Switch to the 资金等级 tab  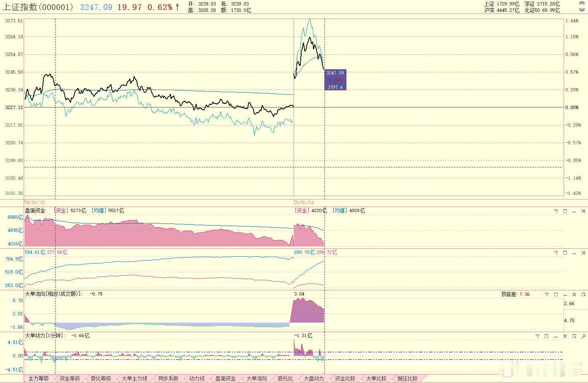pos(70,378)
